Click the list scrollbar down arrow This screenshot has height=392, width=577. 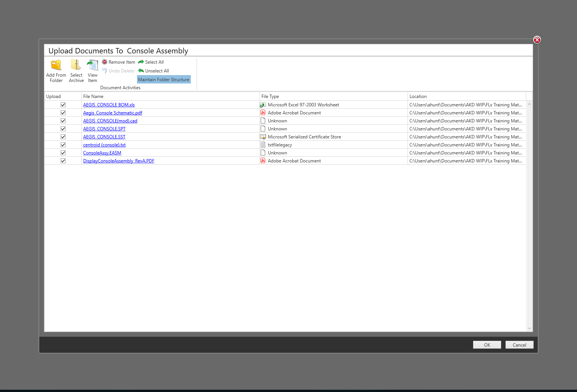click(529, 328)
